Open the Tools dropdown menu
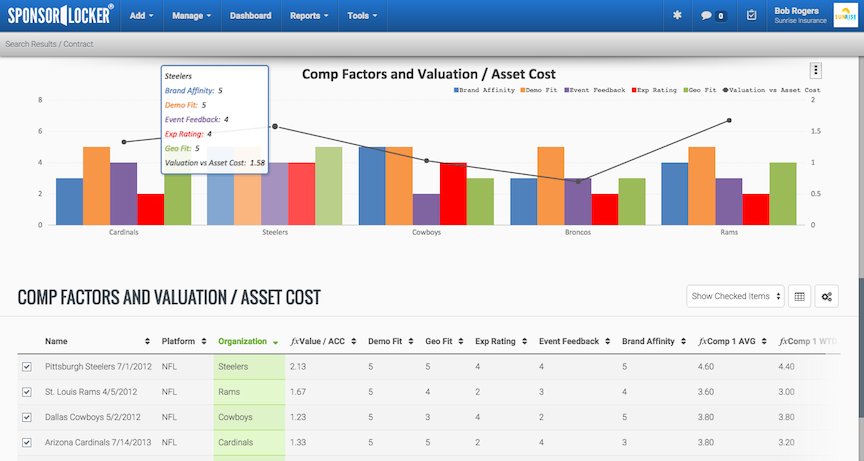 click(x=362, y=15)
